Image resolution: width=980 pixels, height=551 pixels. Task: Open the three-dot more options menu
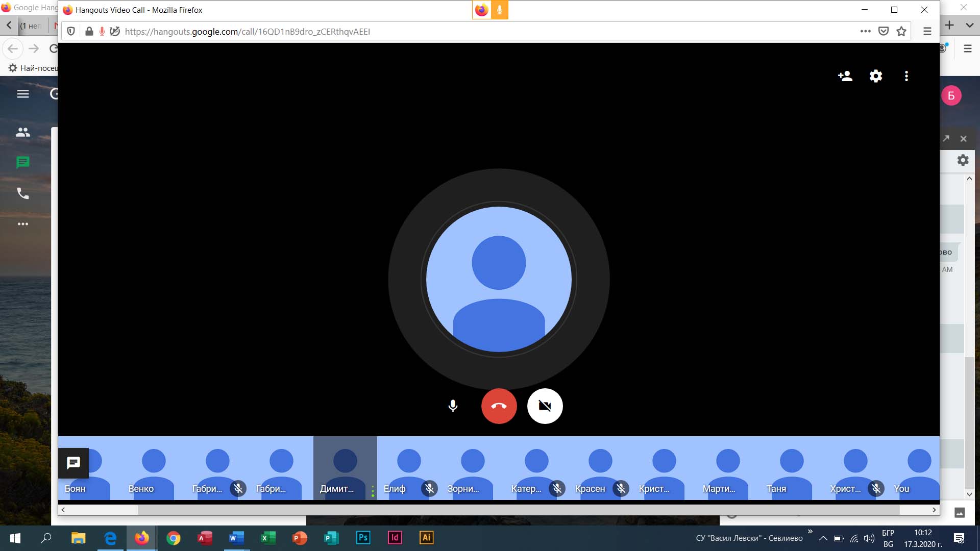pyautogui.click(x=906, y=76)
